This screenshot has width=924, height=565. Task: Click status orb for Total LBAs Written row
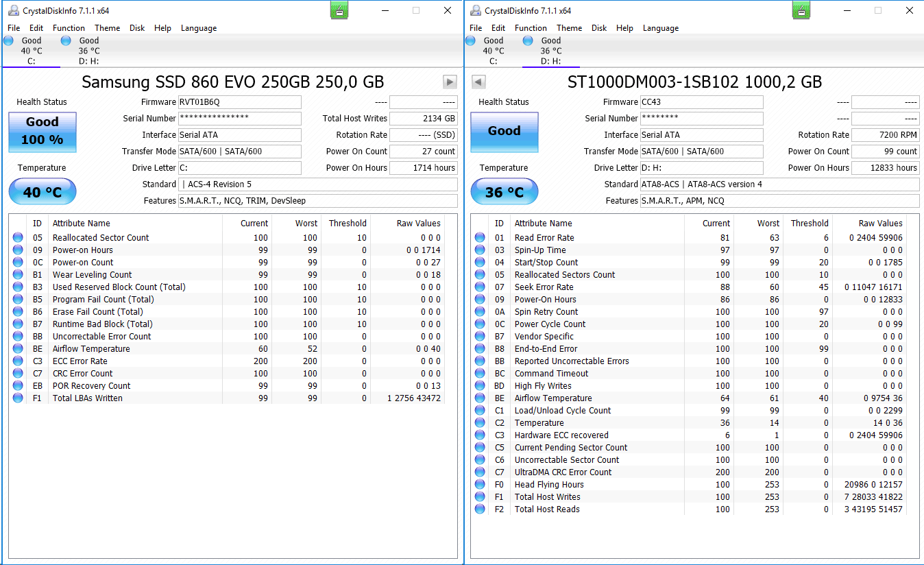[18, 398]
